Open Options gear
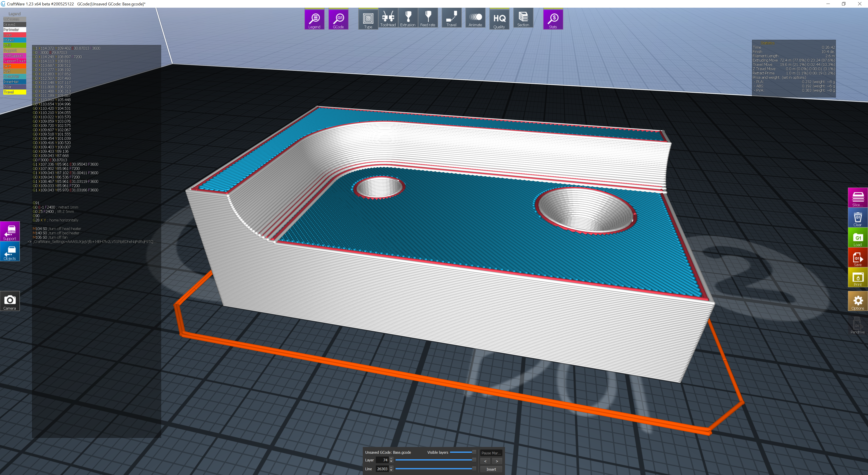The width and height of the screenshot is (868, 475). click(857, 301)
